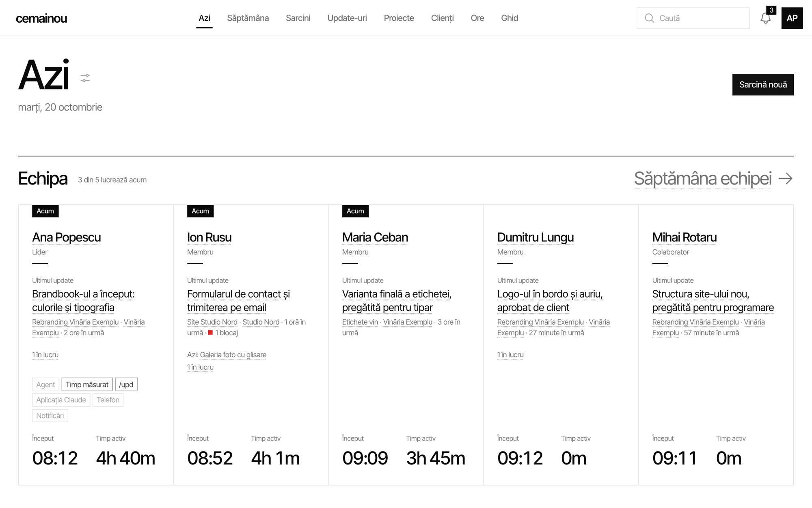Viewport: 812px width, 508px height.
Task: Open the Proiecte navigation item
Action: 399,18
